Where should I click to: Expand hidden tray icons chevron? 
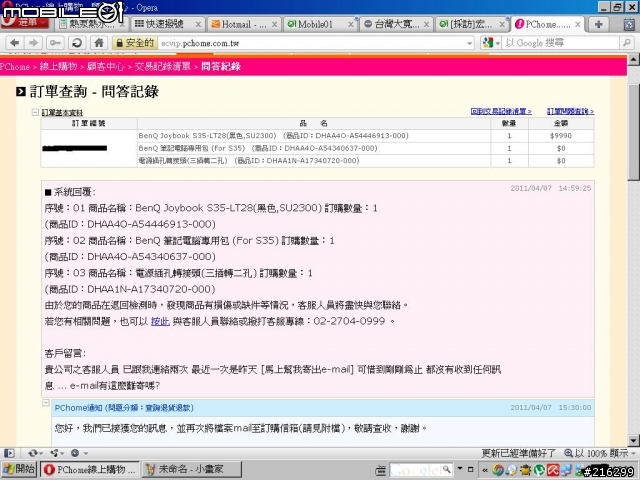click(x=484, y=470)
